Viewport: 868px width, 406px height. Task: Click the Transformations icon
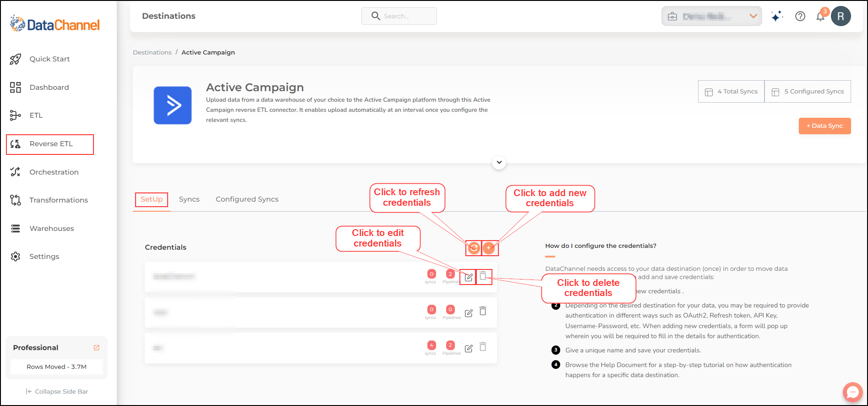16,200
